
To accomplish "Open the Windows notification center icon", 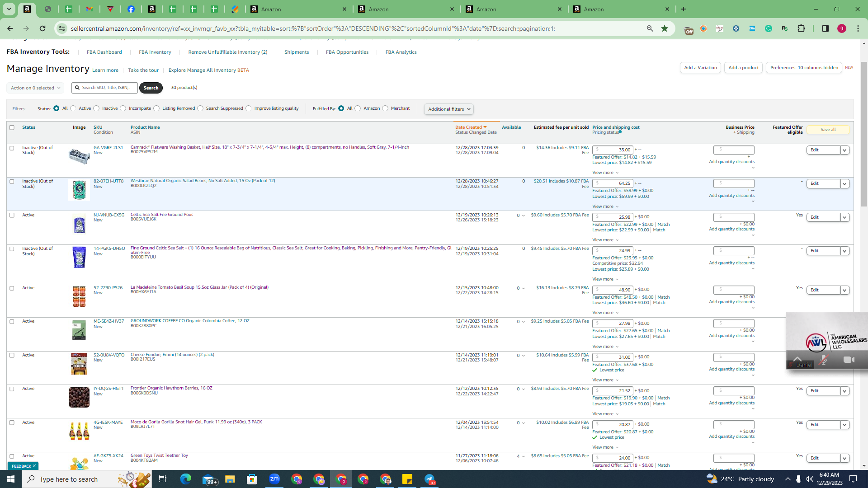I will (854, 479).
